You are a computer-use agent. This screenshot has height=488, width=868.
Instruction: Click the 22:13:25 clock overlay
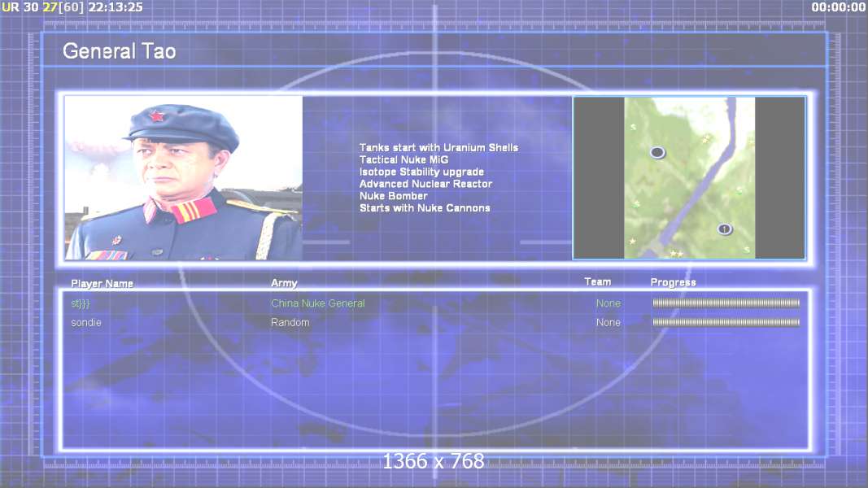pyautogui.click(x=116, y=7)
